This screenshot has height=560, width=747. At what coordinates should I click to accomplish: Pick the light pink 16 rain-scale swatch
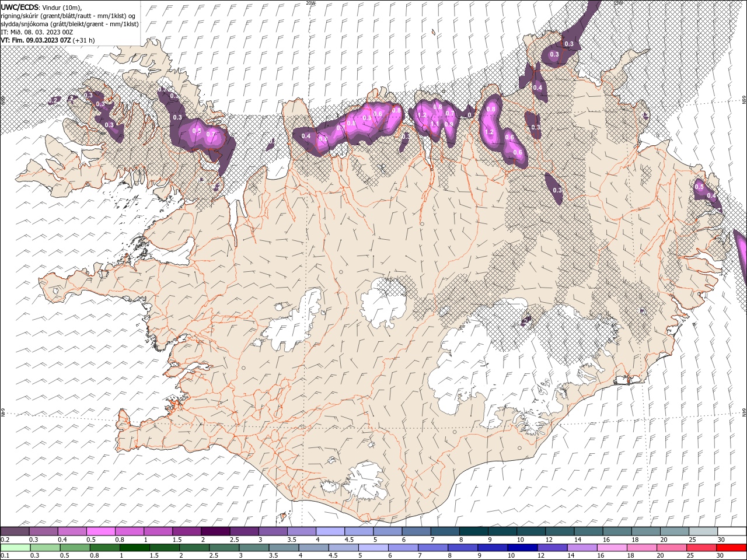tap(612, 548)
